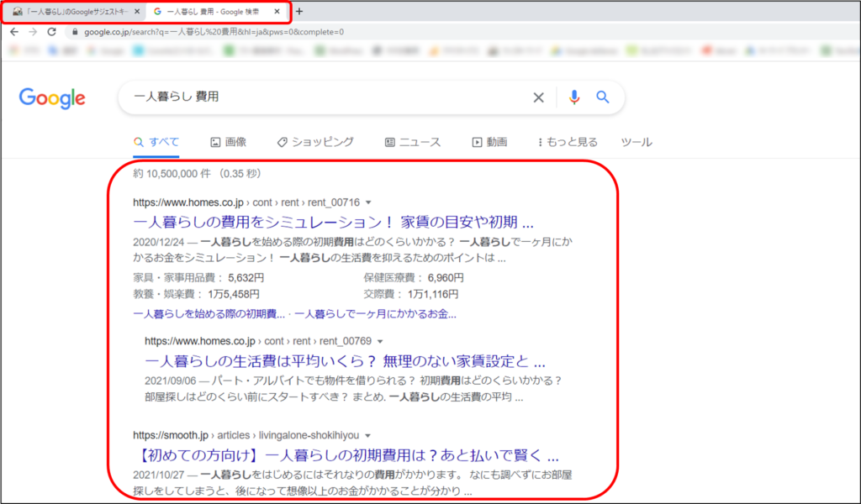Click the smooth.jp livingalone-shokihiyou URL breadcrumb
The width and height of the screenshot is (861, 504).
[x=246, y=435]
